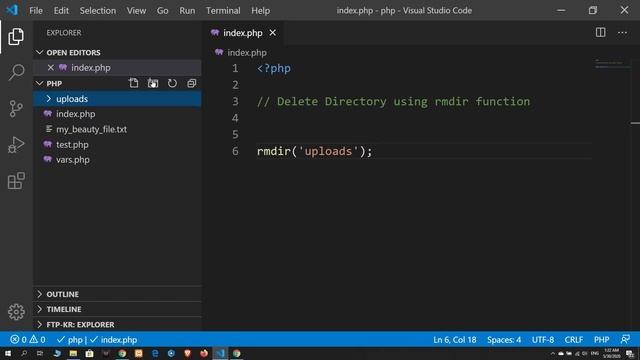
Task: Click line number 3 in the gutter
Action: [x=235, y=101]
